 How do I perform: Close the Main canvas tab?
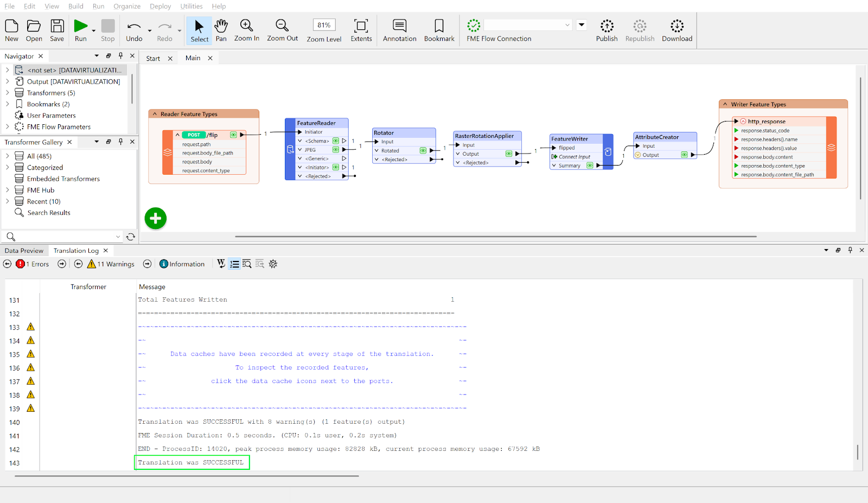click(x=210, y=58)
